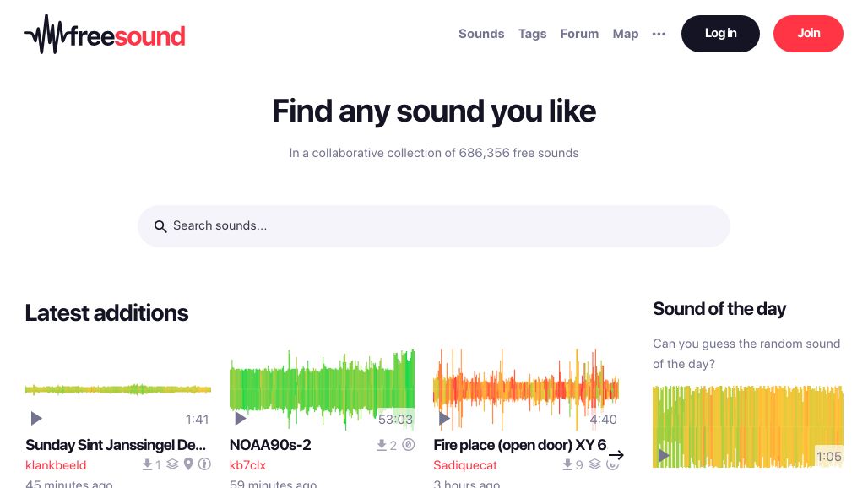Visit klankbeeld's user profile
This screenshot has width=868, height=488.
pos(56,465)
